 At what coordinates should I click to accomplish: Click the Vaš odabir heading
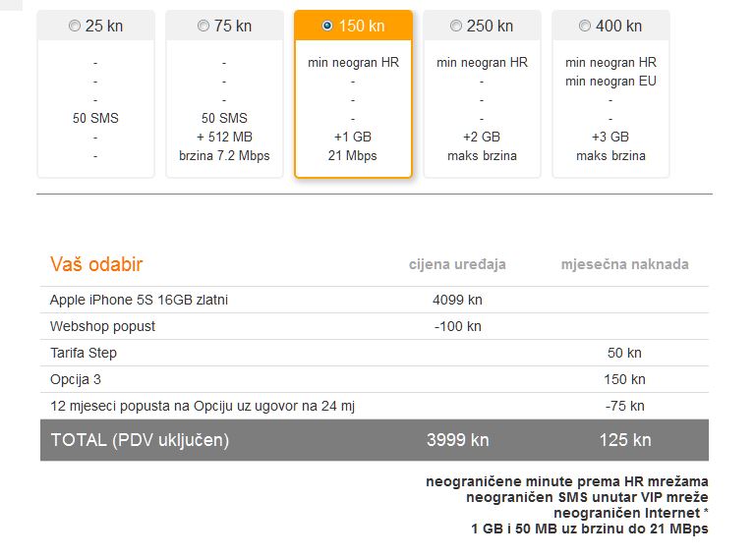pyautogui.click(x=96, y=264)
